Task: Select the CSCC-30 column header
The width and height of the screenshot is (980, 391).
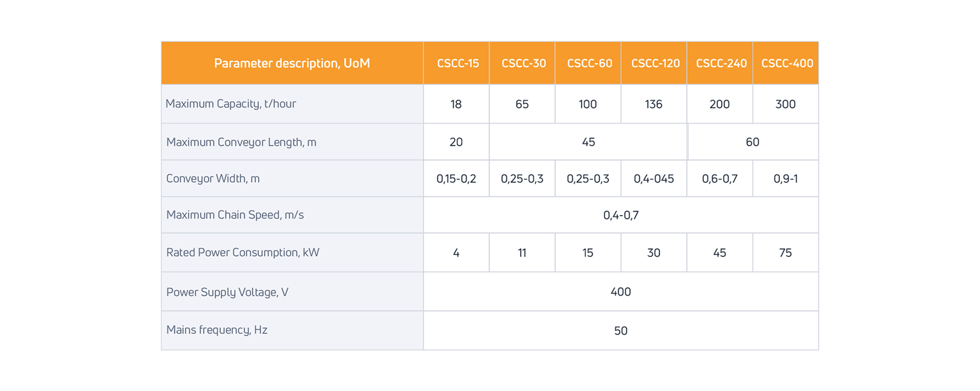Action: point(523,63)
